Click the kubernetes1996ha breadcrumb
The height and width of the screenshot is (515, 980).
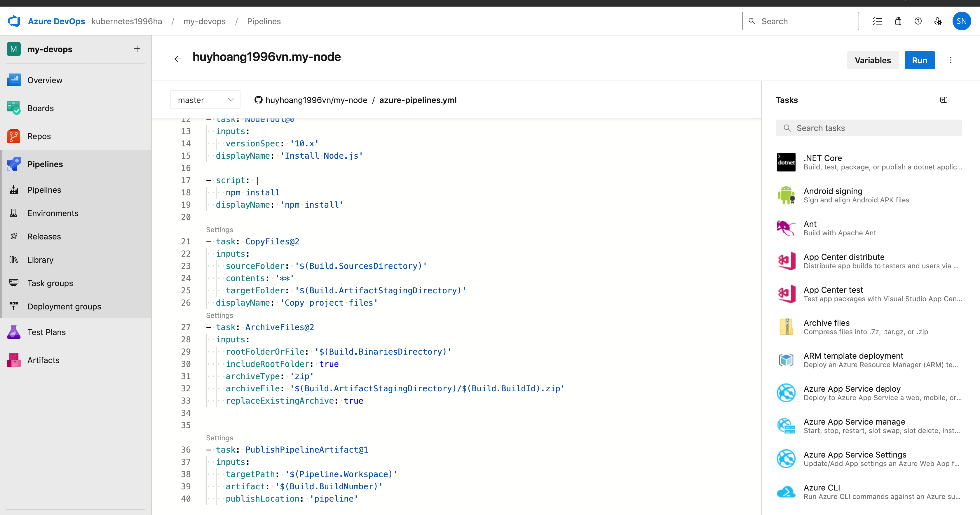pos(127,21)
